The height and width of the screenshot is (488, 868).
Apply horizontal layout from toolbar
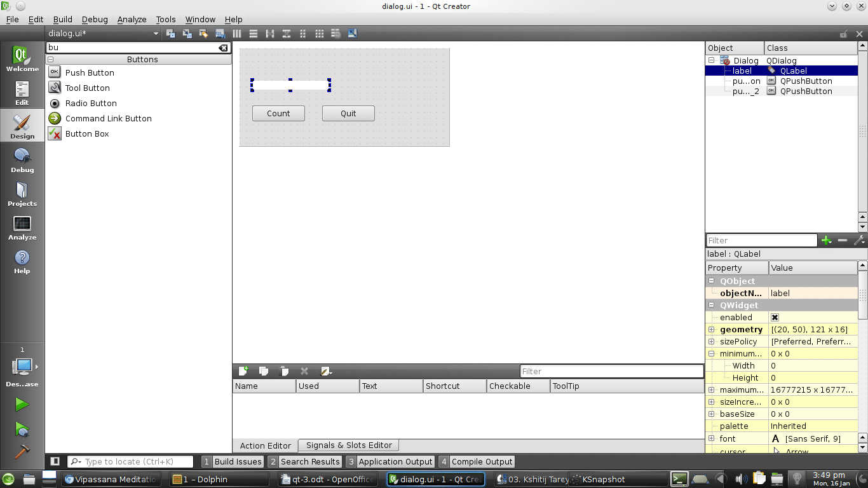click(x=237, y=34)
